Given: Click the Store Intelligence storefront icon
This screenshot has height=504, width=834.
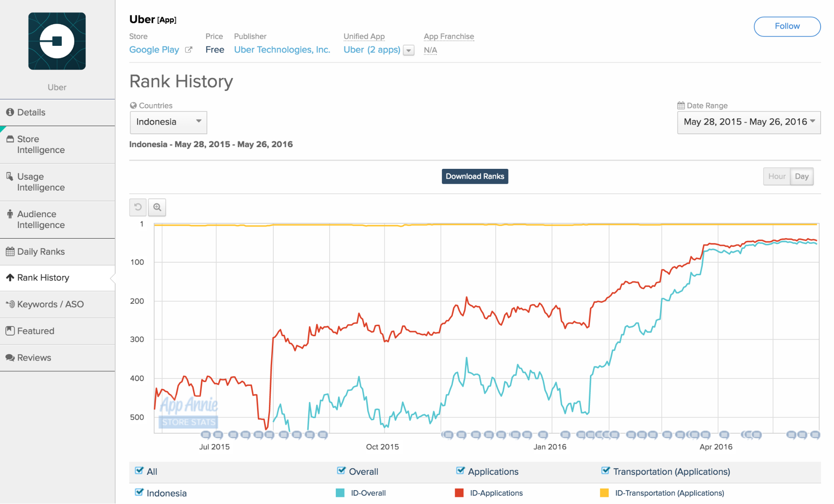Looking at the screenshot, I should click(x=10, y=139).
